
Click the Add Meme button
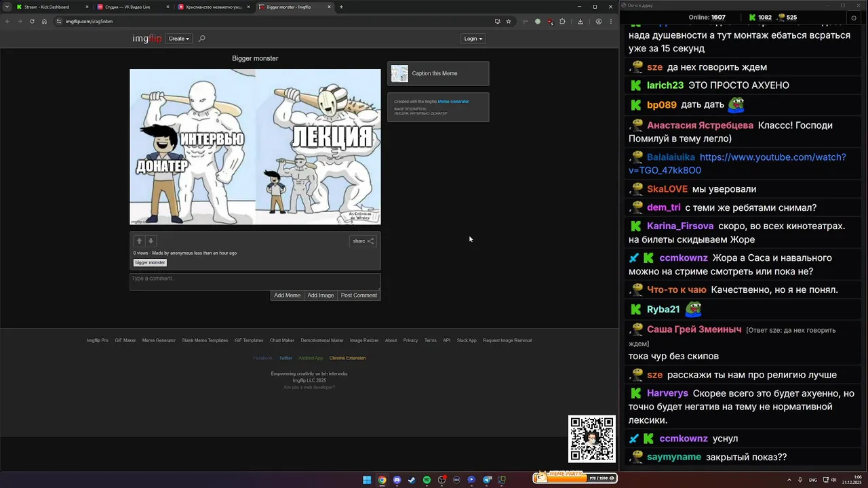tap(287, 296)
